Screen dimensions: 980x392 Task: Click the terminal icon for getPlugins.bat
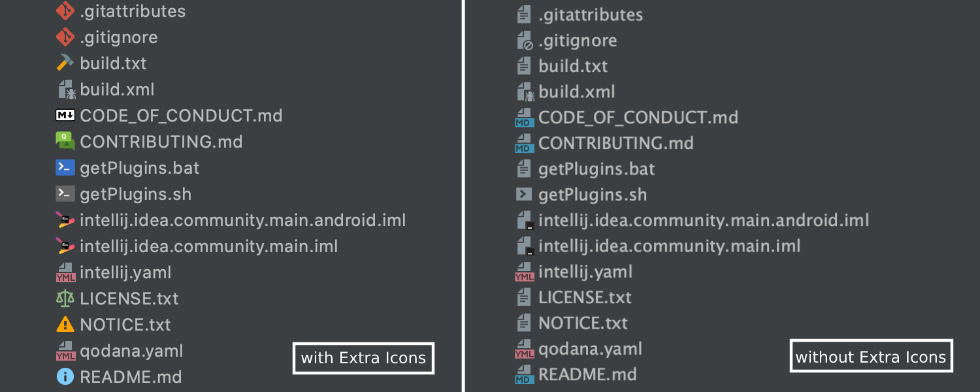click(x=64, y=167)
